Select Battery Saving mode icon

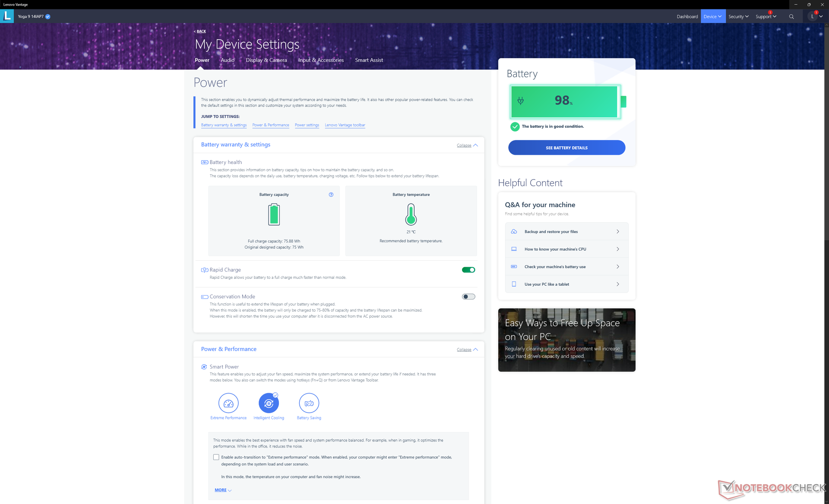point(309,403)
